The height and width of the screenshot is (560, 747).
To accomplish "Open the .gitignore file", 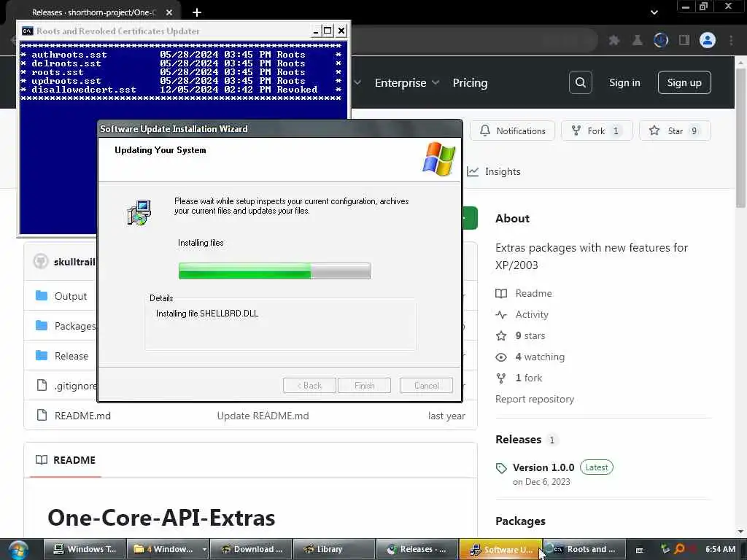I will (x=75, y=386).
